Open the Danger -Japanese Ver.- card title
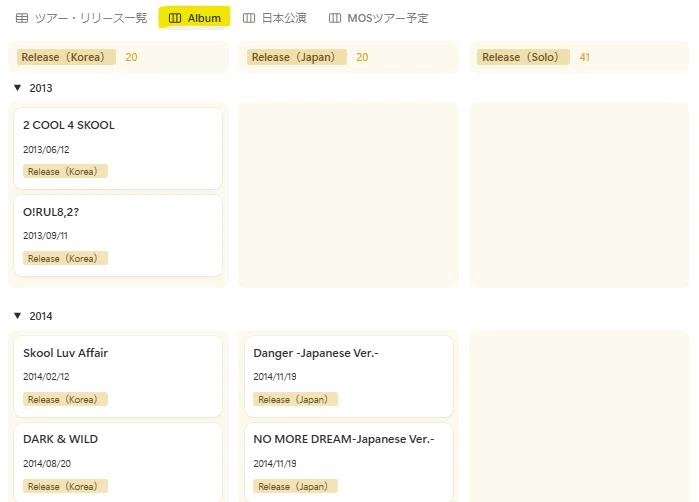This screenshot has width=699, height=502. click(x=316, y=353)
